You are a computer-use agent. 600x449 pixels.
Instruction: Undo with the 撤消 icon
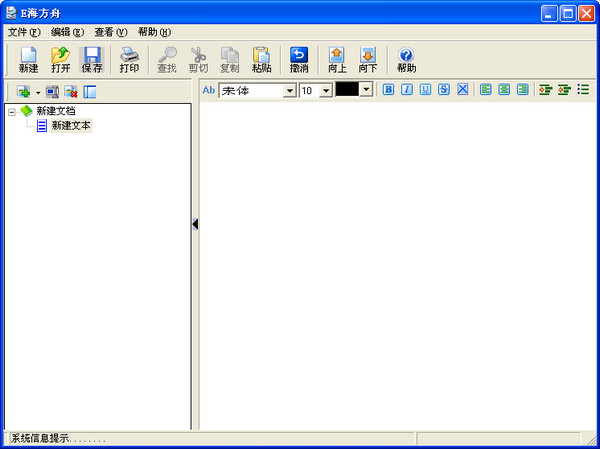click(299, 60)
